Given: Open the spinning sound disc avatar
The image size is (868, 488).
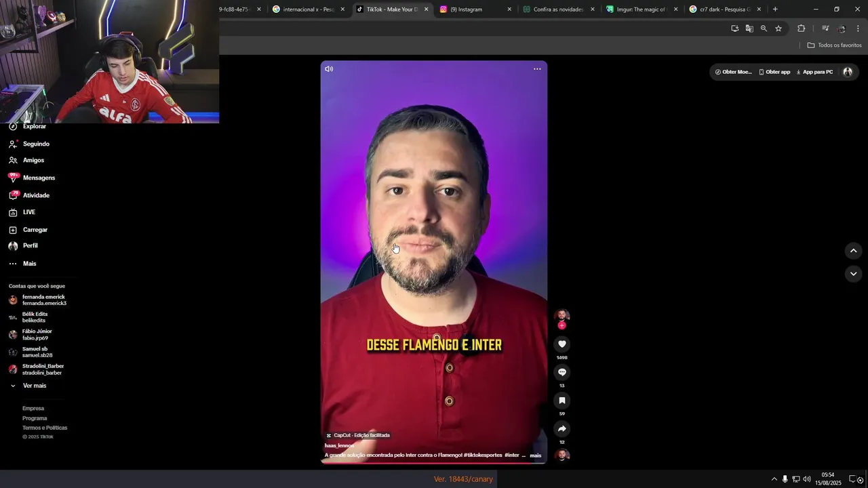Looking at the screenshot, I should tap(561, 455).
